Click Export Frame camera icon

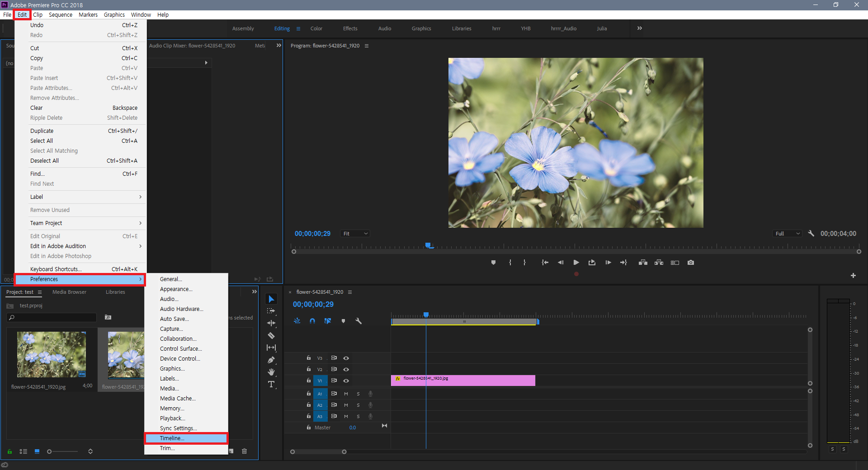pos(691,263)
